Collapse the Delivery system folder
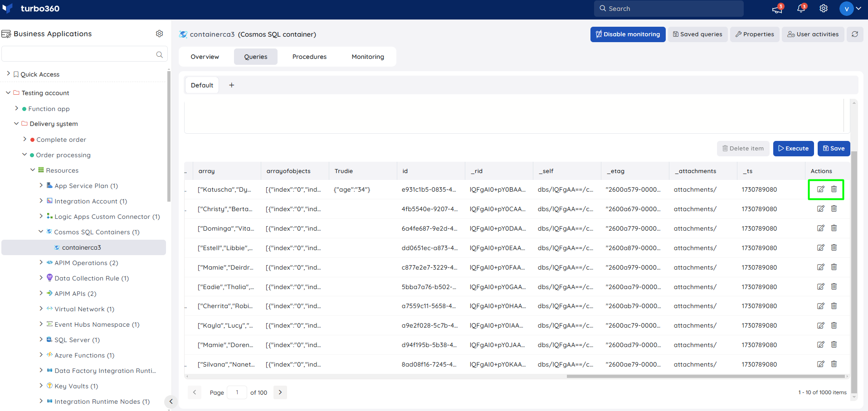 click(16, 123)
